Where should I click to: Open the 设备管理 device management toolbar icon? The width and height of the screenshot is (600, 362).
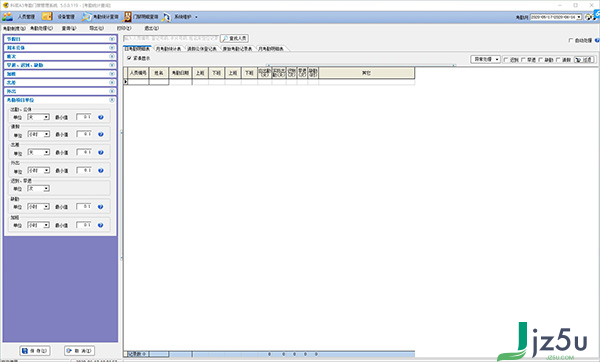pos(47,16)
